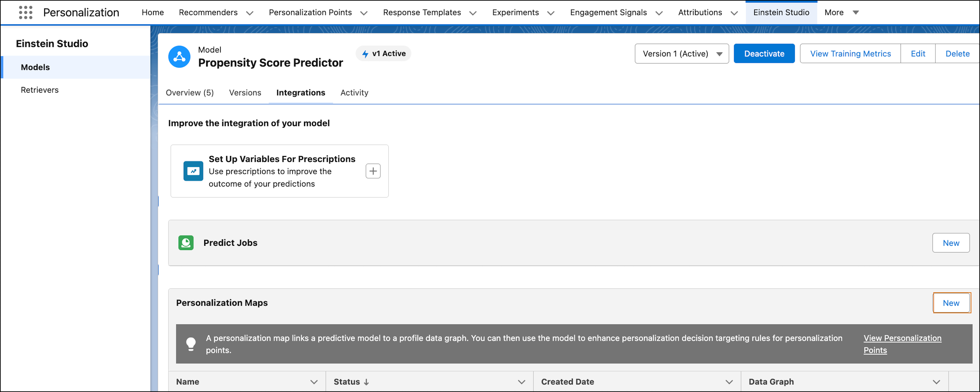Open the Created Date column options chevron

pos(729,382)
